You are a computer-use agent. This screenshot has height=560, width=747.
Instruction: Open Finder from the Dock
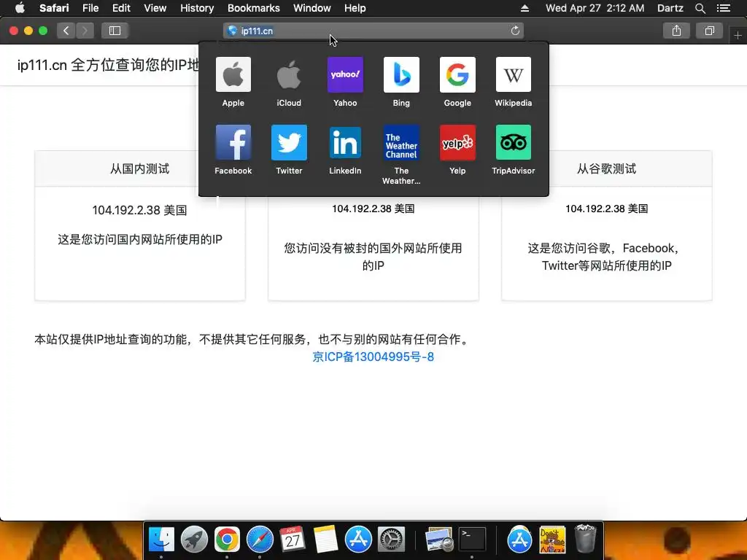[x=161, y=540]
